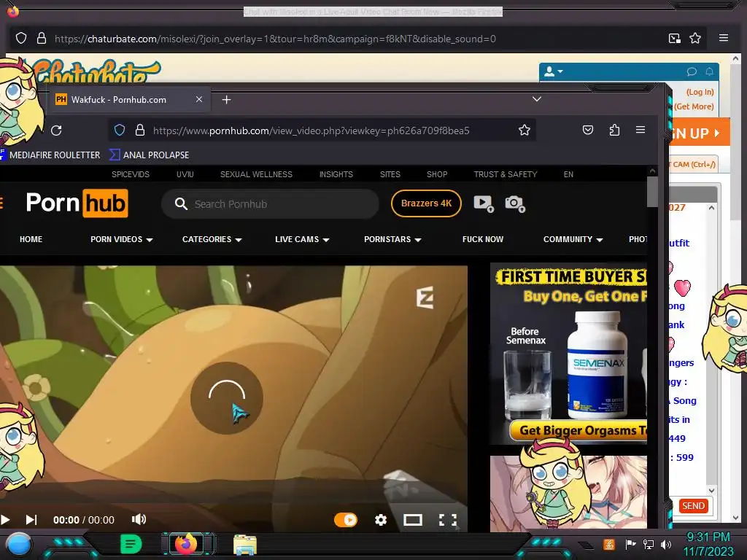This screenshot has height=560, width=747.
Task: Click picture-in-picture icon in Chaturbate address bar
Action: pos(675,38)
